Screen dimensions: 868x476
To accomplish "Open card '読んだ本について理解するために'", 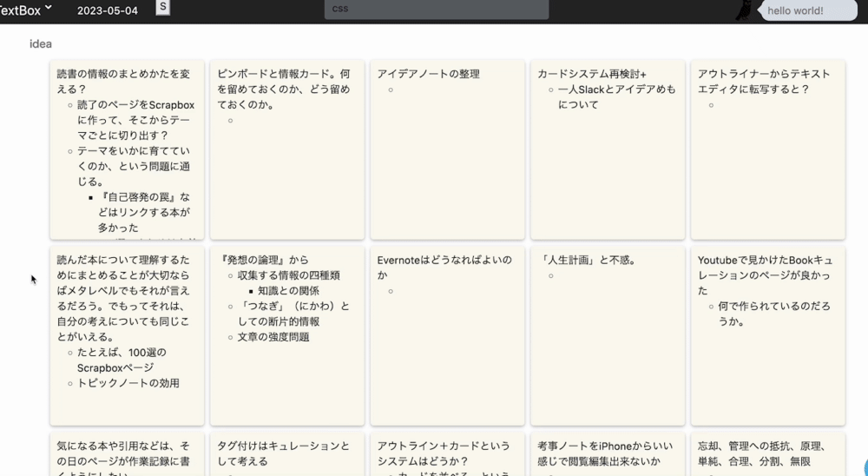I will coord(127,336).
